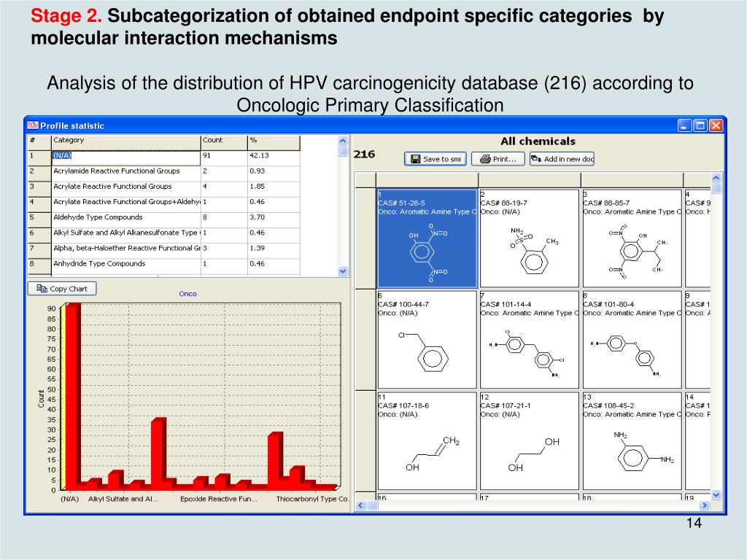Click chemicals grid scroll up arrow
Screen dimensions: 747x560
pyautogui.click(x=716, y=178)
